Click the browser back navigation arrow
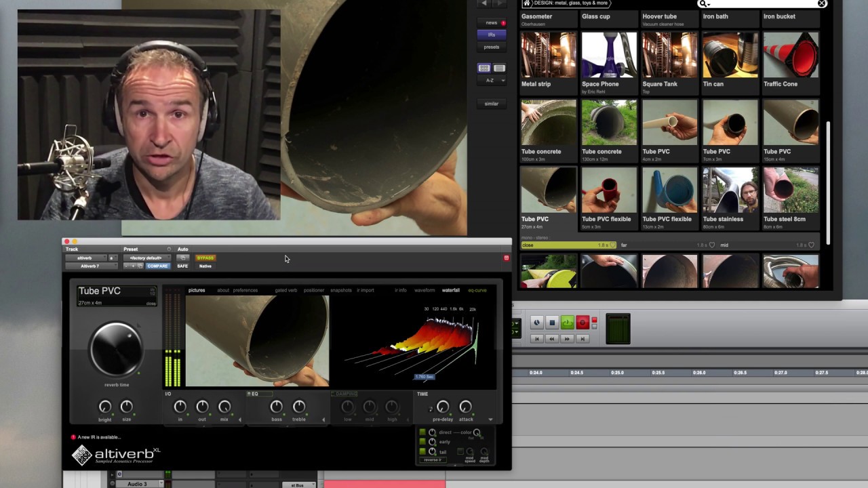Screen dimensions: 868x488 tap(484, 3)
